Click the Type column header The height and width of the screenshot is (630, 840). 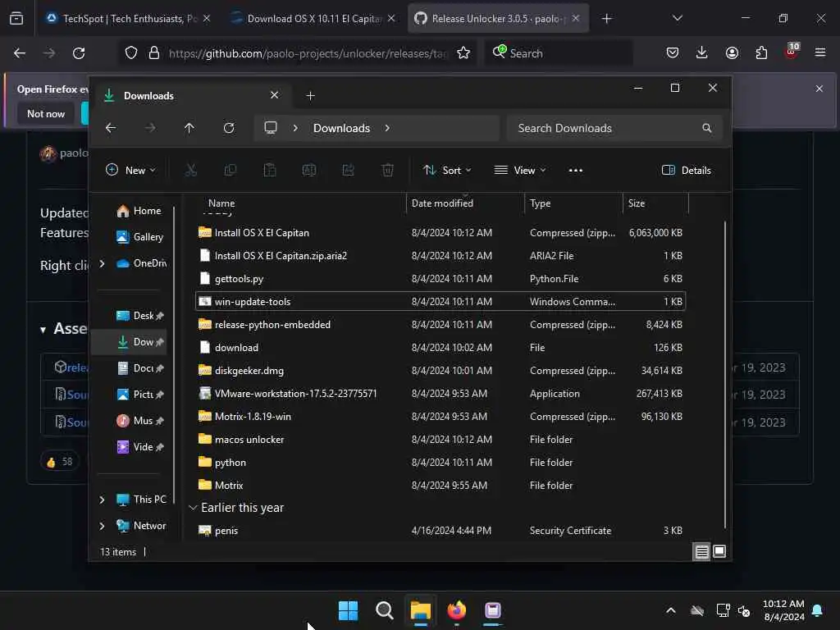[x=540, y=203]
